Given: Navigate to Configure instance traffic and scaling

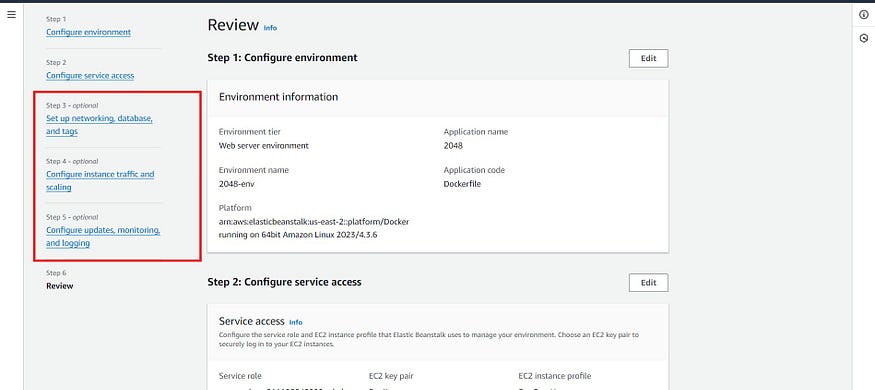Looking at the screenshot, I should (100, 181).
